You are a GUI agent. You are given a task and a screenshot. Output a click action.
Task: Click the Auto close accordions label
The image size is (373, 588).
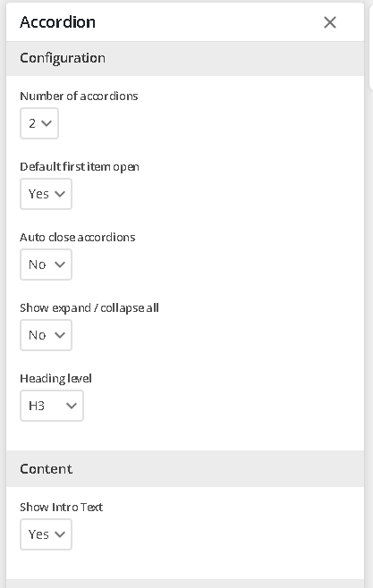[78, 237]
